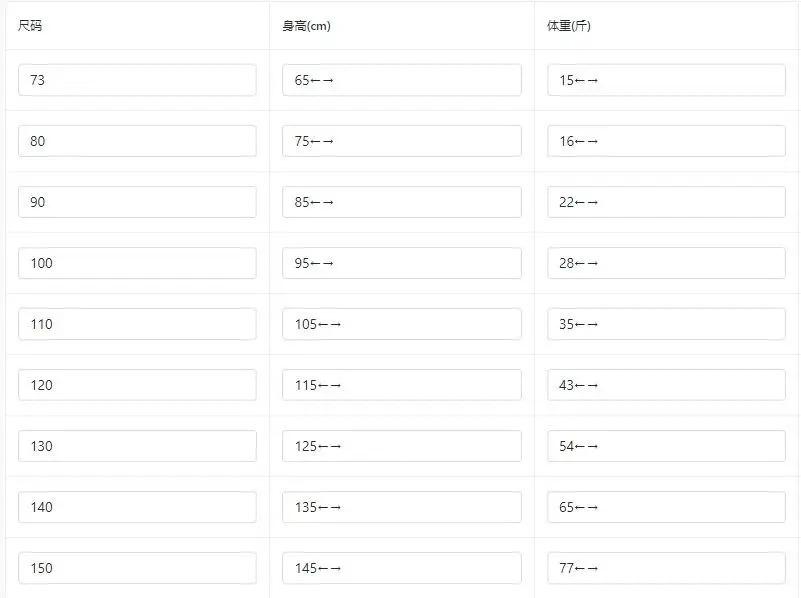Click the weight box with 35←→
The width and height of the screenshot is (801, 598).
point(666,324)
